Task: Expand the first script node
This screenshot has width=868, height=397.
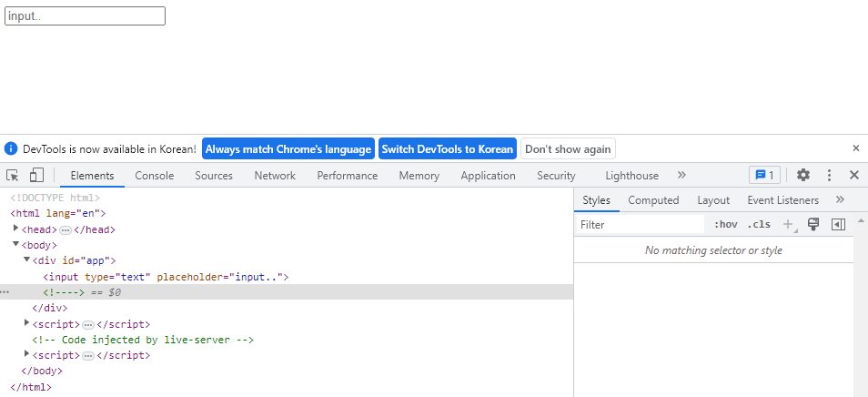Action: [26, 323]
